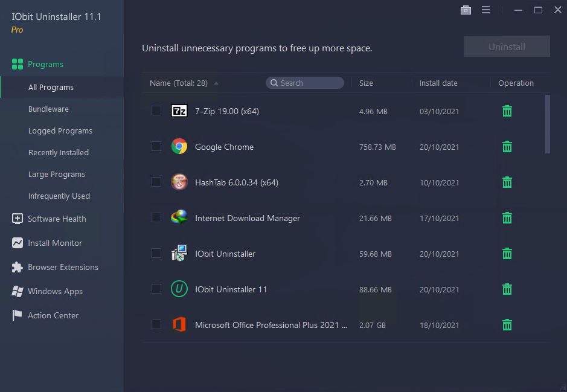Open Infrequently Used programs
The image size is (567, 392).
pos(59,196)
